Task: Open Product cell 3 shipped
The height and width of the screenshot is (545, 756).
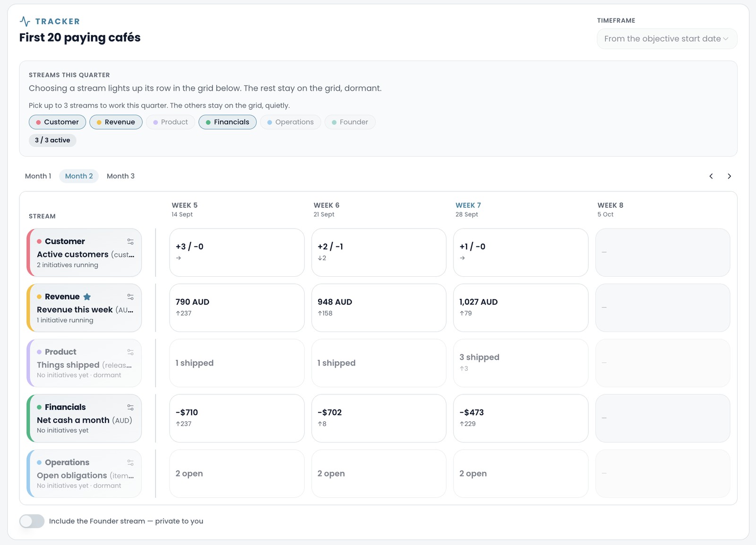Action: pos(521,363)
